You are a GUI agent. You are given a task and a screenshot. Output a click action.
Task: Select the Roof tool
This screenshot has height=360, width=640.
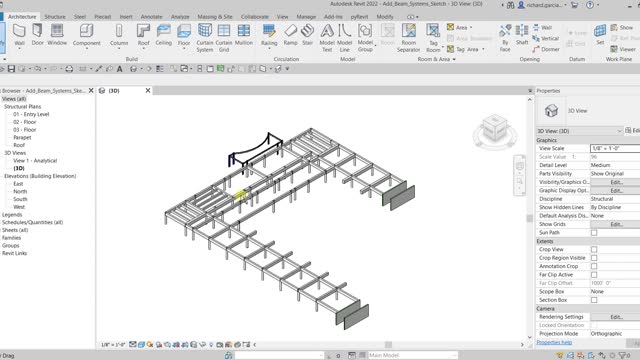point(143,36)
